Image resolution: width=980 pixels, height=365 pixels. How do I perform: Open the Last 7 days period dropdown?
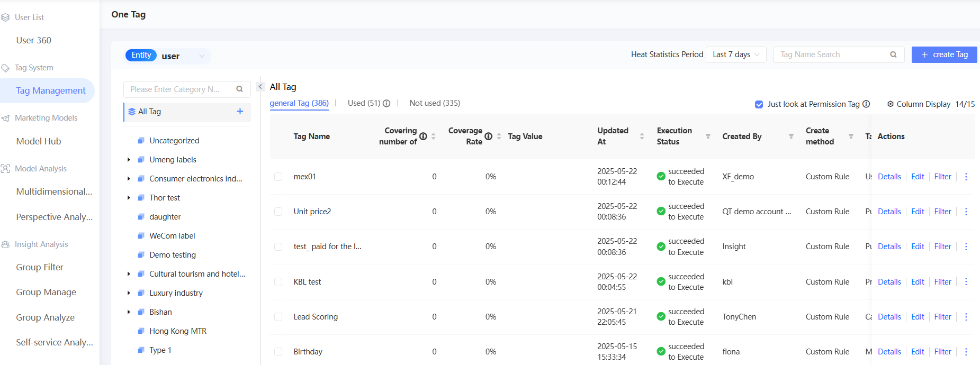click(x=735, y=54)
